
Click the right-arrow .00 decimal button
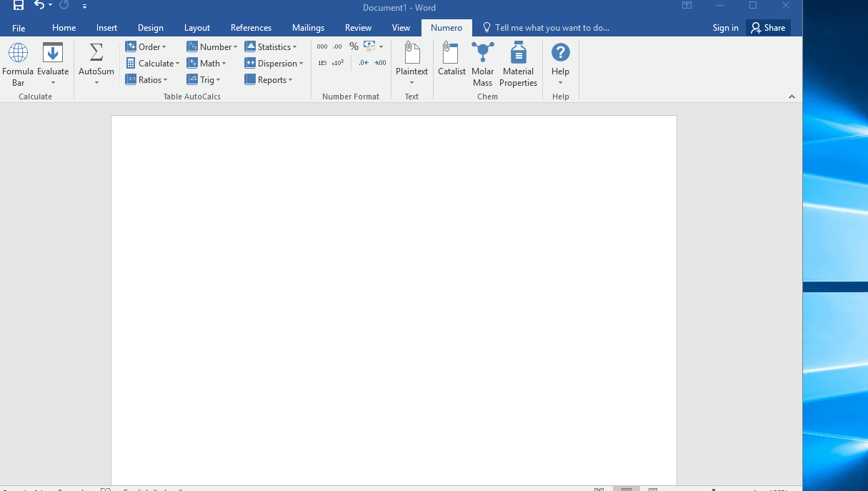tap(380, 63)
